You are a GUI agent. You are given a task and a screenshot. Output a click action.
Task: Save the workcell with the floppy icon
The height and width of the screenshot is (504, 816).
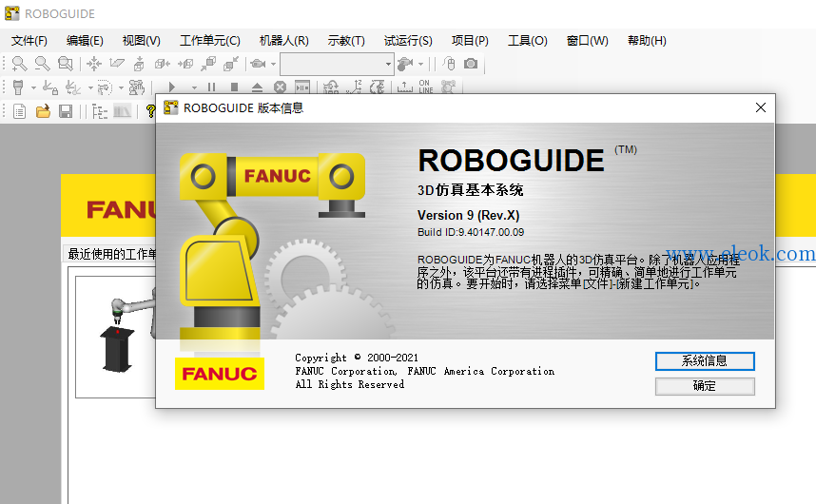tap(66, 111)
